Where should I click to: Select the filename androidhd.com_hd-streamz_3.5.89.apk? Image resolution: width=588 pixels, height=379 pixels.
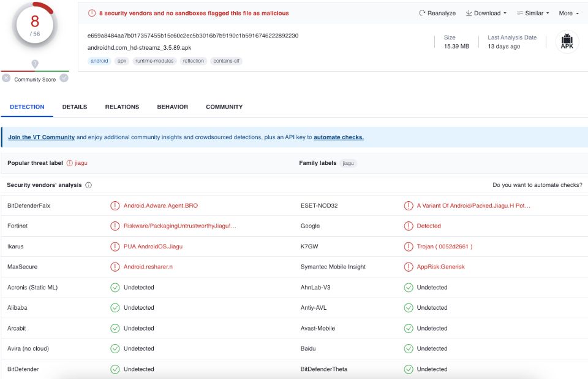pyautogui.click(x=139, y=48)
